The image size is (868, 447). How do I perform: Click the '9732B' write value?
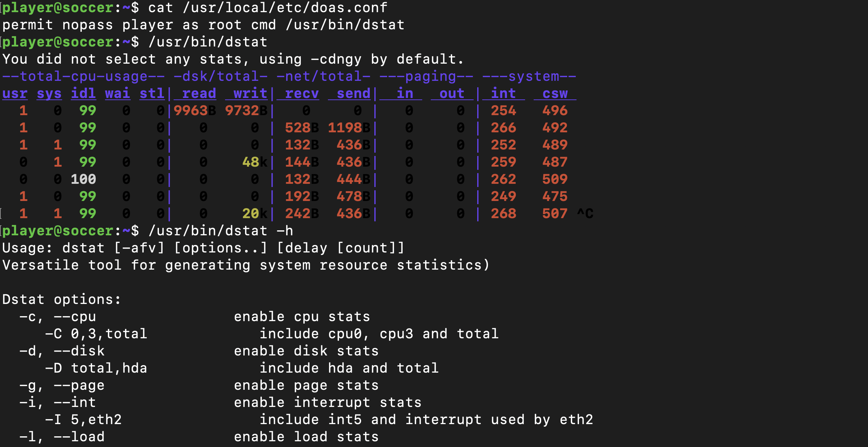pos(246,110)
